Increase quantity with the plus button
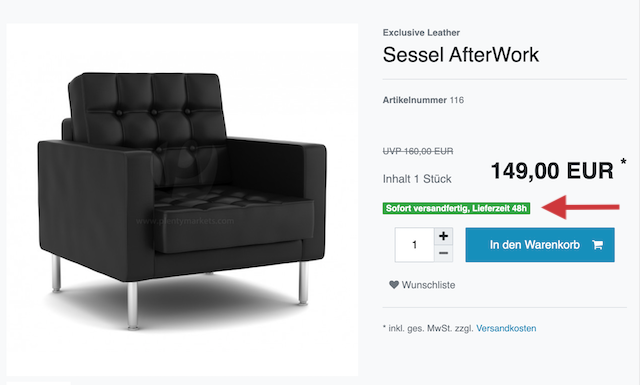 (443, 236)
